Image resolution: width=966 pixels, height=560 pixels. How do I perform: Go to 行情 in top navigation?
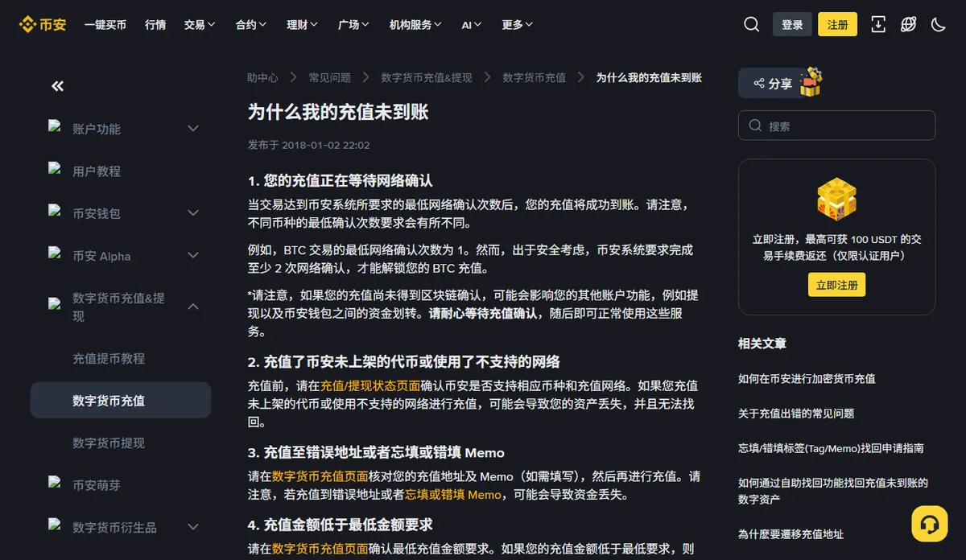pyautogui.click(x=155, y=25)
